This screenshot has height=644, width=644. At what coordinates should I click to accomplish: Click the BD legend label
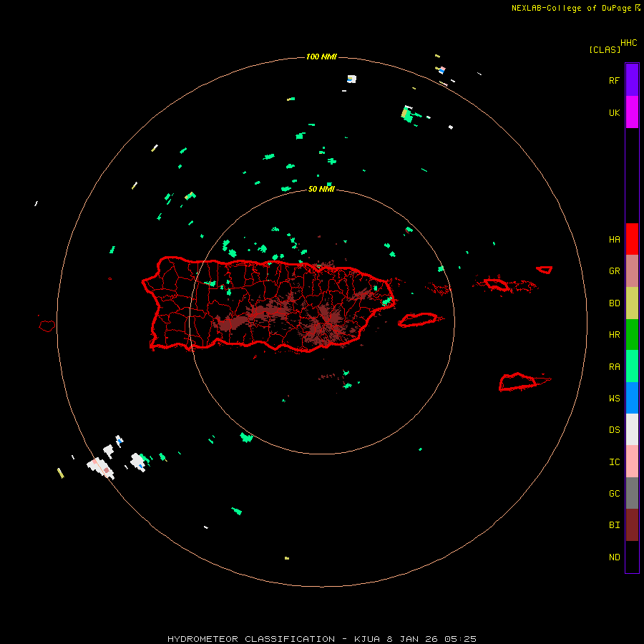614,303
